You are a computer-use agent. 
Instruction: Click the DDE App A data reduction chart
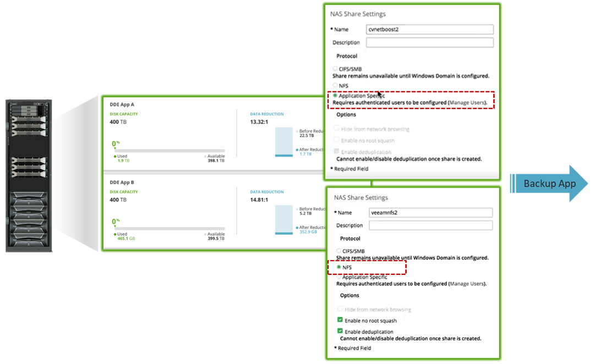[x=283, y=142]
